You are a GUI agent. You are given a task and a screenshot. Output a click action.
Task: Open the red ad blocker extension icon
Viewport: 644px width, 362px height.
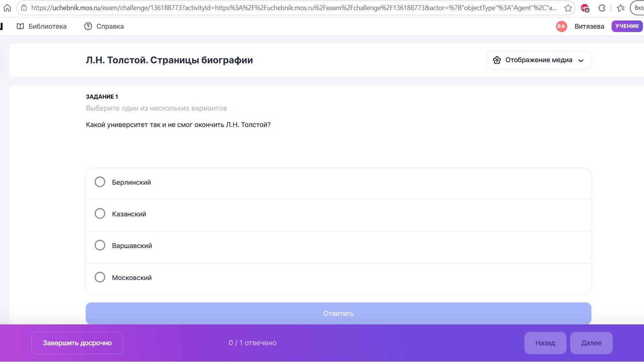[x=585, y=8]
